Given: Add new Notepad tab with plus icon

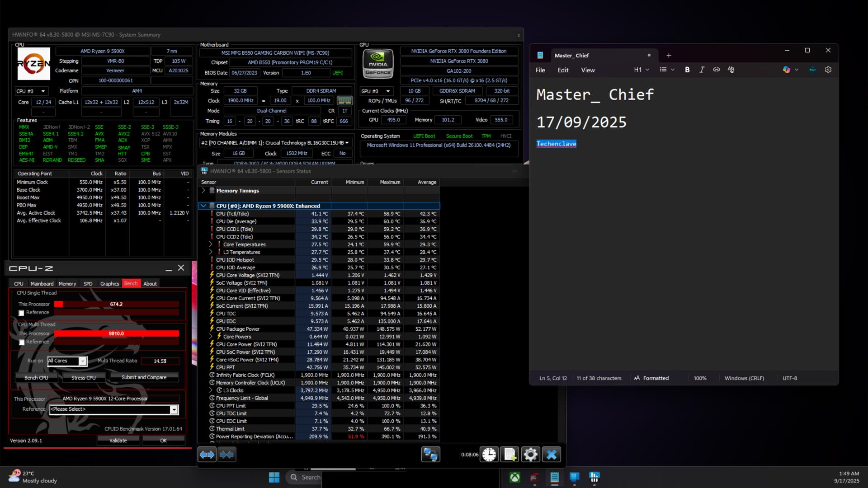Looking at the screenshot, I should pos(669,55).
